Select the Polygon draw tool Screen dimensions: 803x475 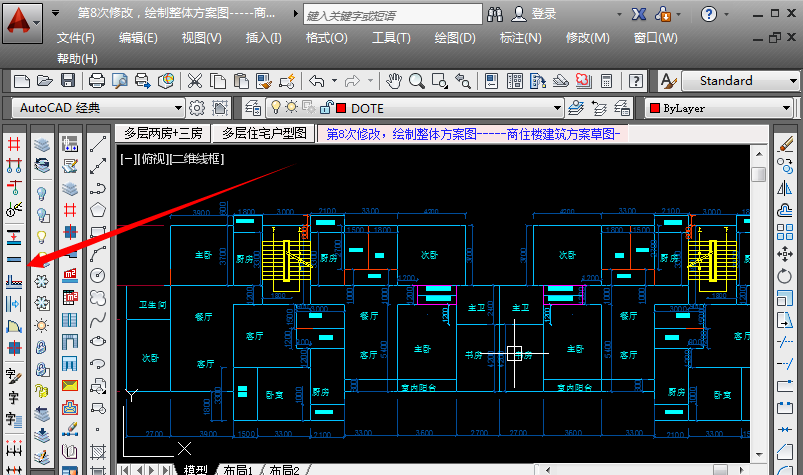pyautogui.click(x=98, y=209)
